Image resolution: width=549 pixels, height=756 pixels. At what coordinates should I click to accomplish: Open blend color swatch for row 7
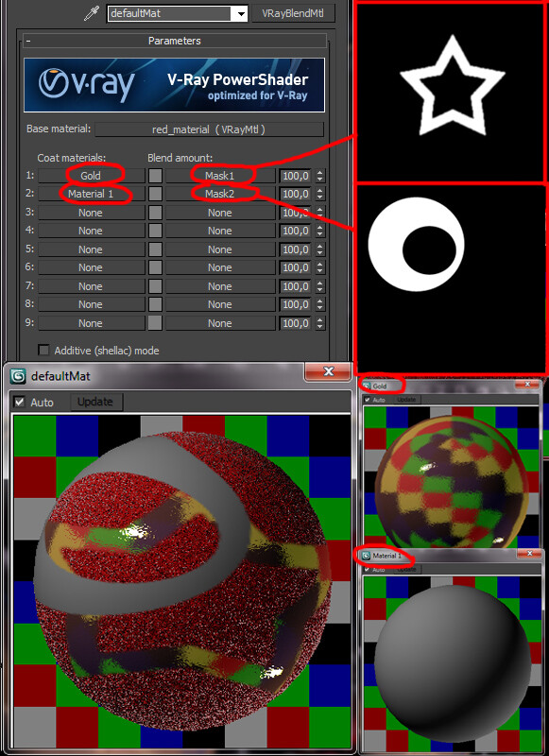155,286
